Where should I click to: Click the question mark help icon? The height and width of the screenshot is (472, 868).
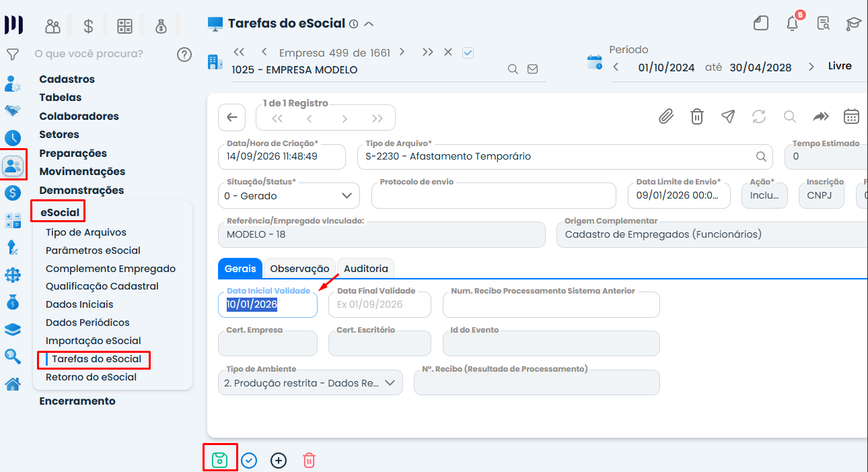click(x=184, y=55)
